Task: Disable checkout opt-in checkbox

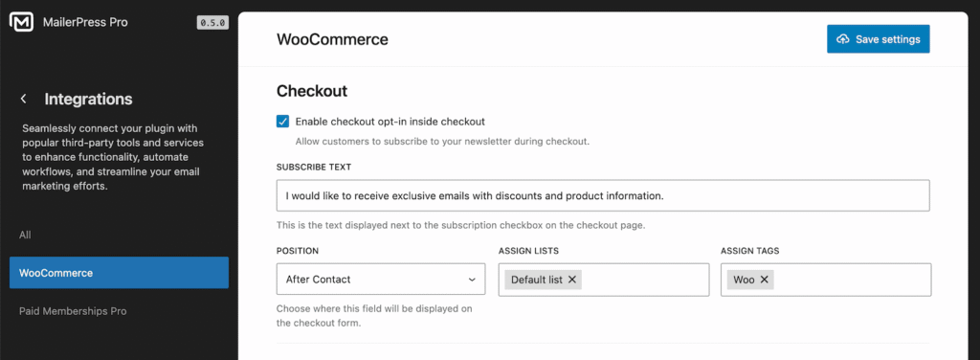Action: [282, 122]
